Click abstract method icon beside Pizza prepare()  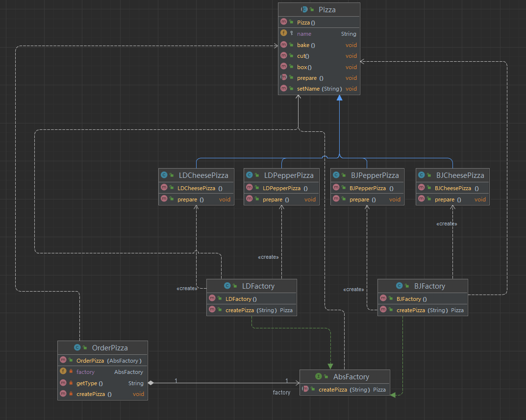pos(284,77)
